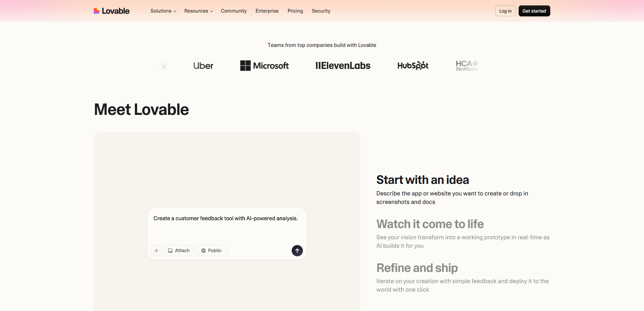Select the 'Refine and ship' step
Viewport: 644px width, 311px height.
pos(417,268)
